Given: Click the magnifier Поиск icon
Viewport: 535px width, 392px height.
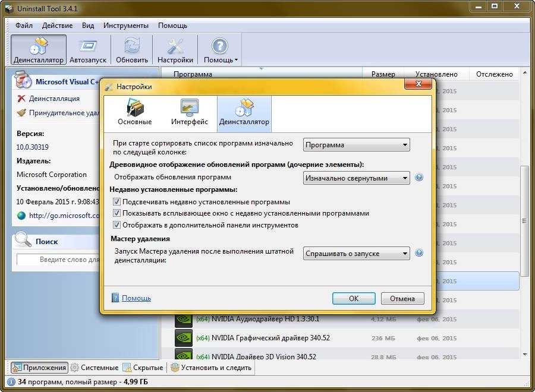Looking at the screenshot, I should (23, 239).
